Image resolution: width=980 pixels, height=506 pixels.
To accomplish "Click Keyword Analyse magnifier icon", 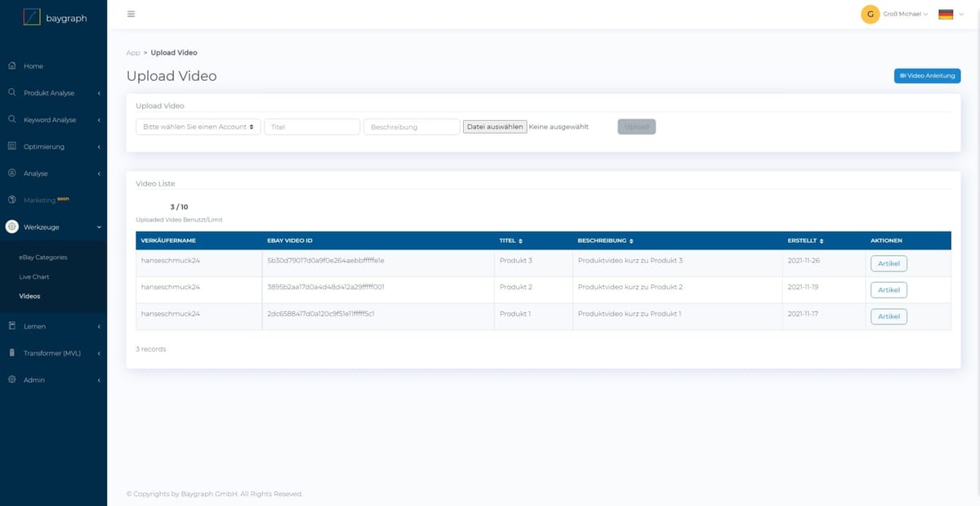I will pyautogui.click(x=12, y=119).
